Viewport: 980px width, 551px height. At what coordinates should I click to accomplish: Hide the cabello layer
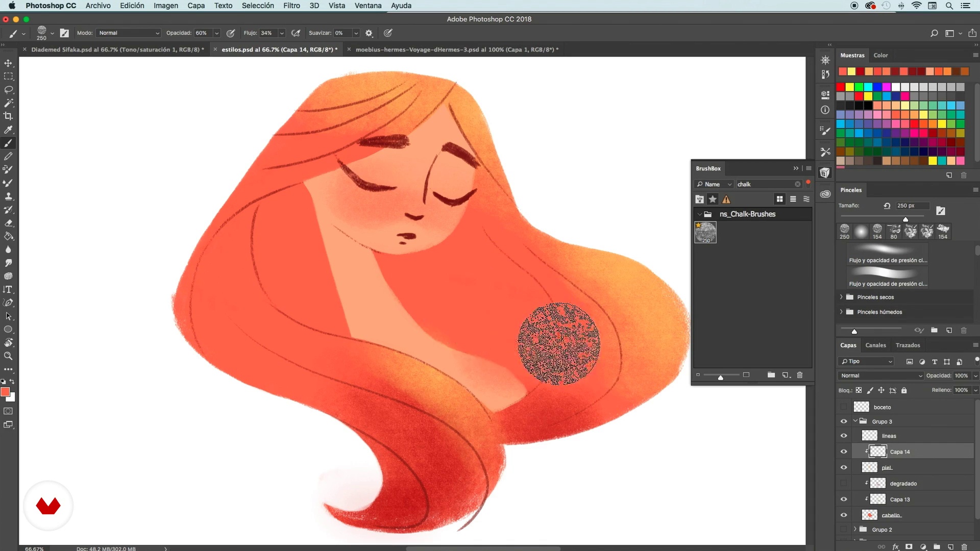[844, 515]
